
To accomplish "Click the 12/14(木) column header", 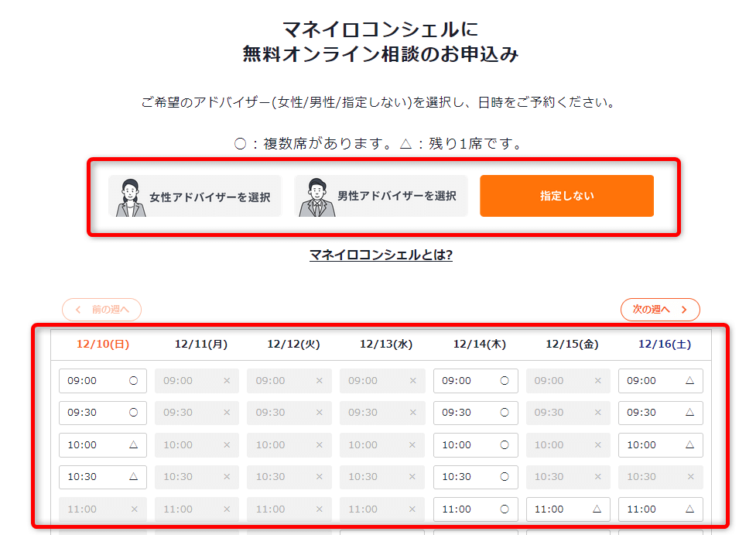I will tap(479, 344).
